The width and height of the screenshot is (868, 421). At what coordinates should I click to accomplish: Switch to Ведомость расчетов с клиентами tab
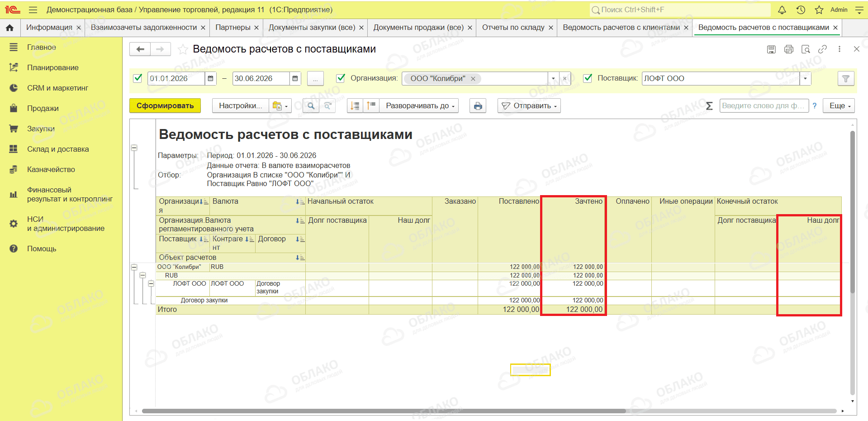click(x=621, y=28)
